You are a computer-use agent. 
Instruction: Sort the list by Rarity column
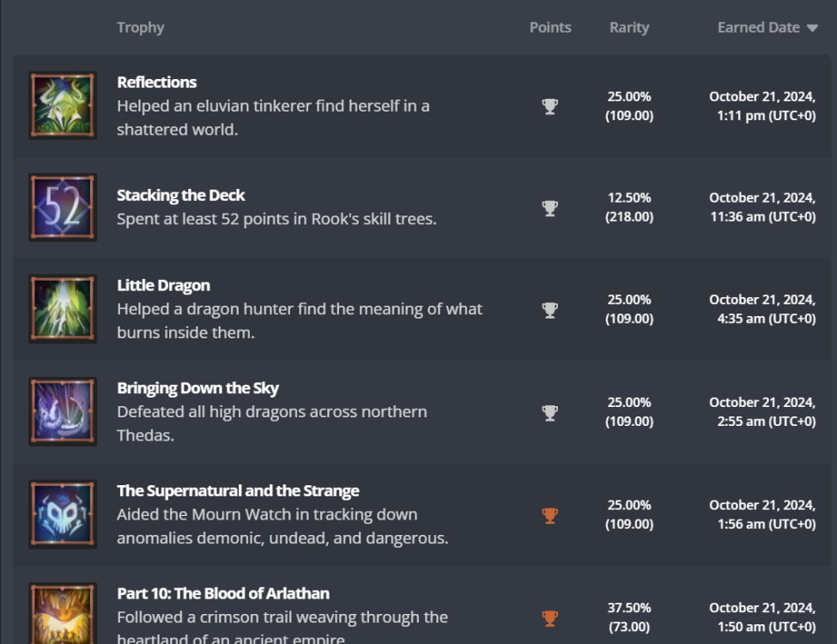coord(629,27)
